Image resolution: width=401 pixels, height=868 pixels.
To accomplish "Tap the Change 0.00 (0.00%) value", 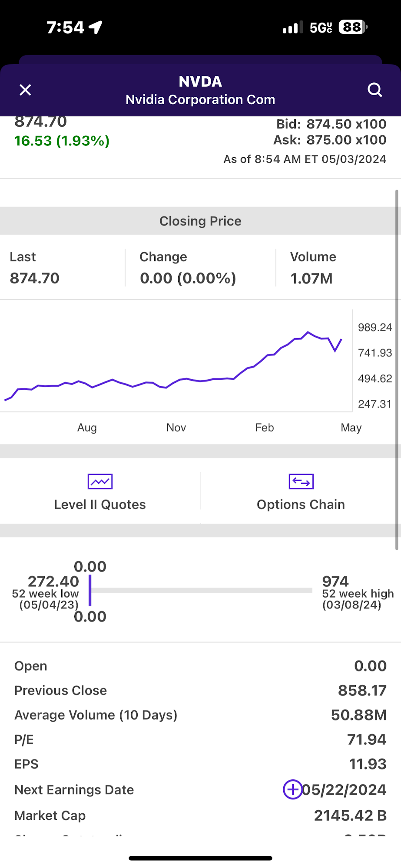I will [188, 278].
